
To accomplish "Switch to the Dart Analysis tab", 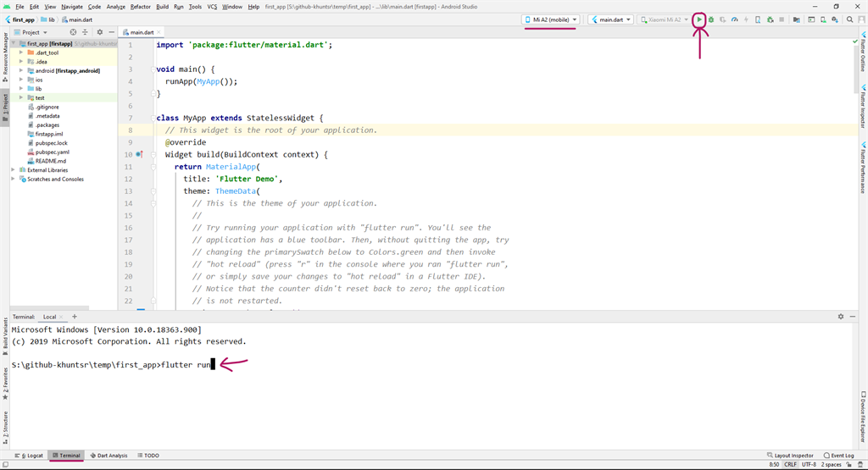I will pyautogui.click(x=108, y=455).
